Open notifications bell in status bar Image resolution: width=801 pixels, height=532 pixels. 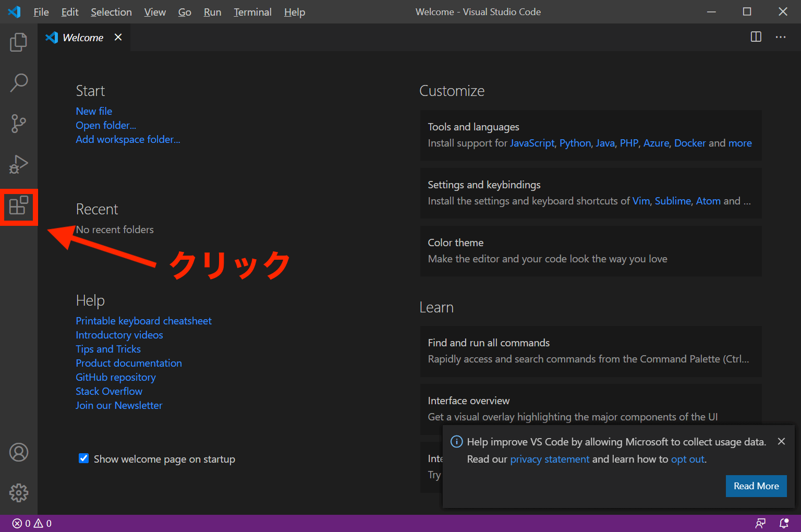(x=784, y=523)
